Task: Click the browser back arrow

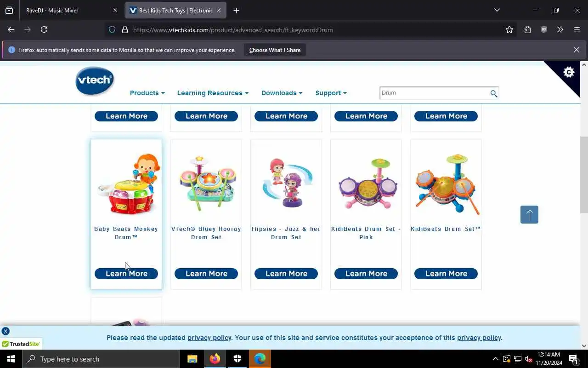Action: point(11,29)
